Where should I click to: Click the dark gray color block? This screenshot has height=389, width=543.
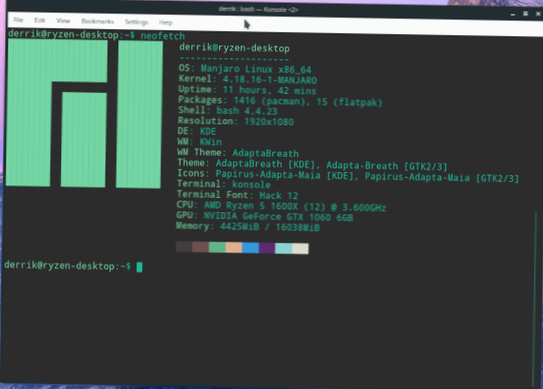(x=184, y=247)
